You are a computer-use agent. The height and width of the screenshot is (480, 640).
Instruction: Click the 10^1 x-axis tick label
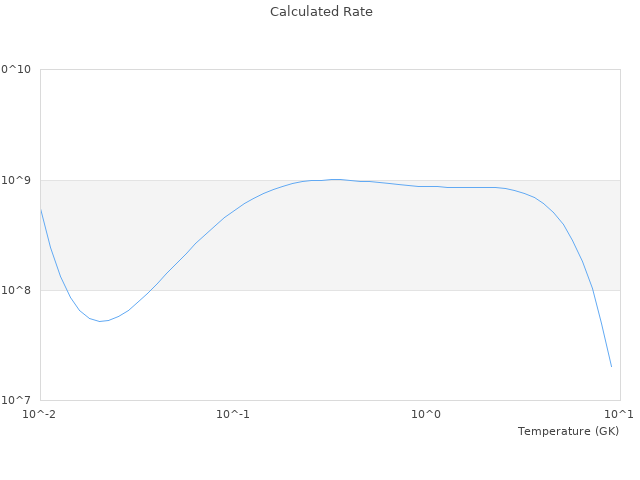(x=620, y=414)
